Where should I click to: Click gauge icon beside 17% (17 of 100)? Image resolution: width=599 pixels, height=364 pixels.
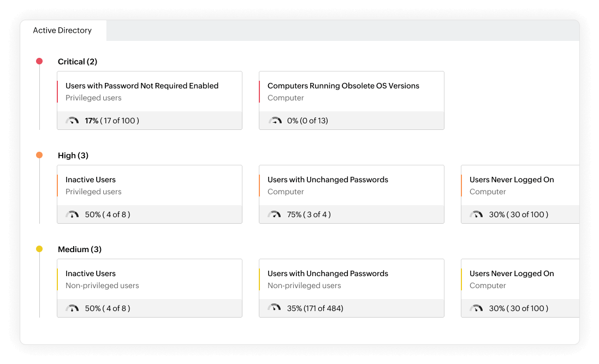click(x=72, y=121)
